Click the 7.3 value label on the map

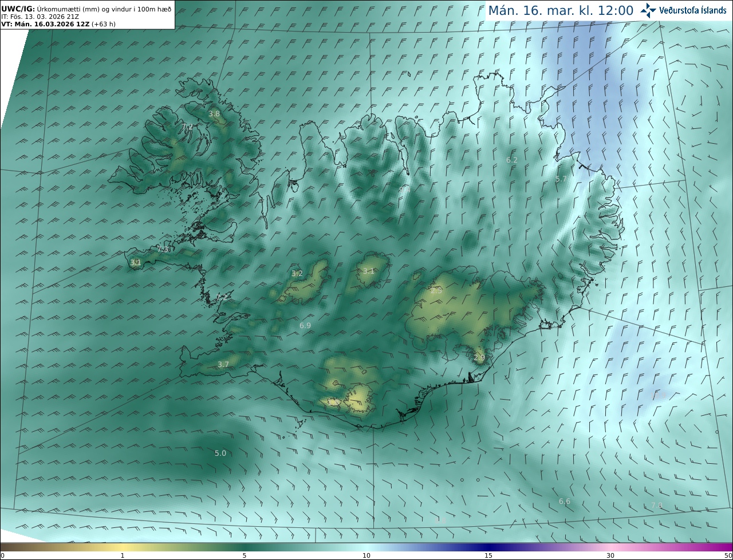[163, 249]
